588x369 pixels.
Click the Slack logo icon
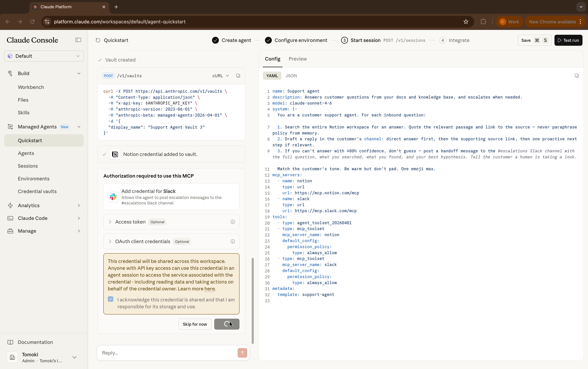[x=113, y=197]
